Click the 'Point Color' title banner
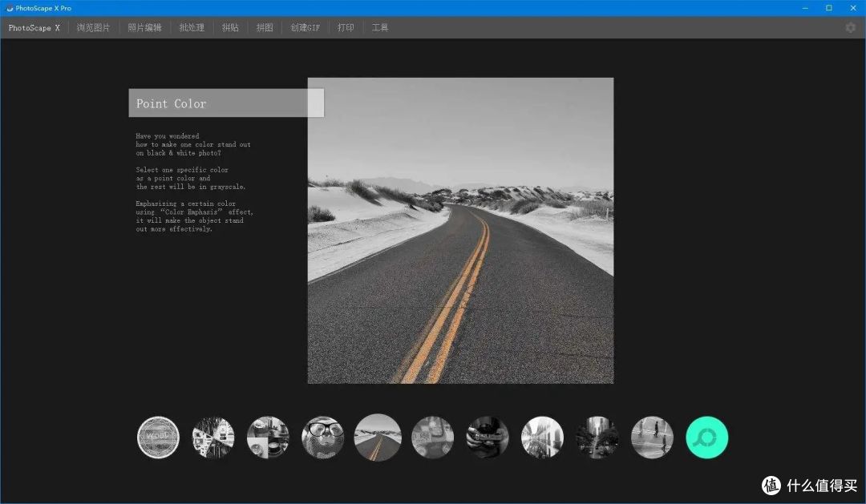 pos(226,103)
